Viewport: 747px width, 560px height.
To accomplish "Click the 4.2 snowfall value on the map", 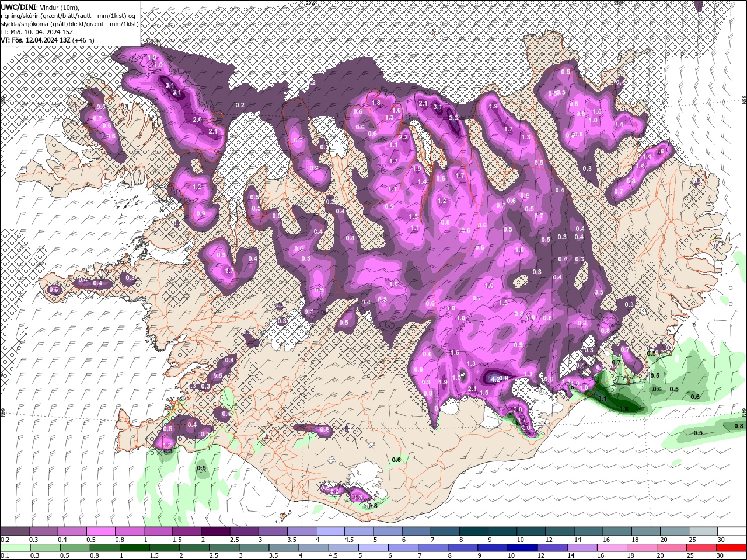I will [x=495, y=379].
